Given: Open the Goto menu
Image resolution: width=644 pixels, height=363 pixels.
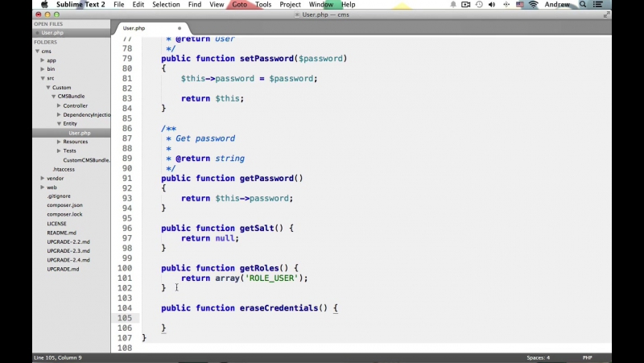Looking at the screenshot, I should [x=239, y=5].
